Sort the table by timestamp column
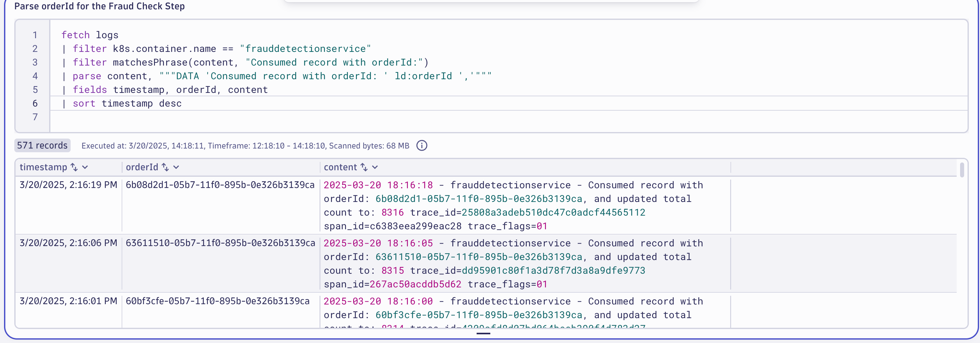Image resolution: width=980 pixels, height=343 pixels. (74, 167)
